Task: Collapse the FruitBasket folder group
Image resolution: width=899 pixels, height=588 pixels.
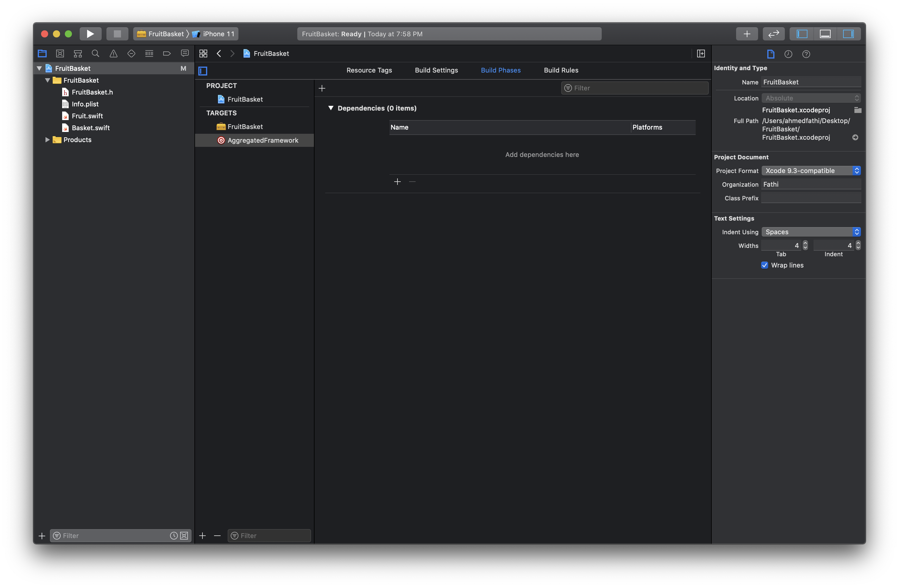Action: click(x=48, y=81)
